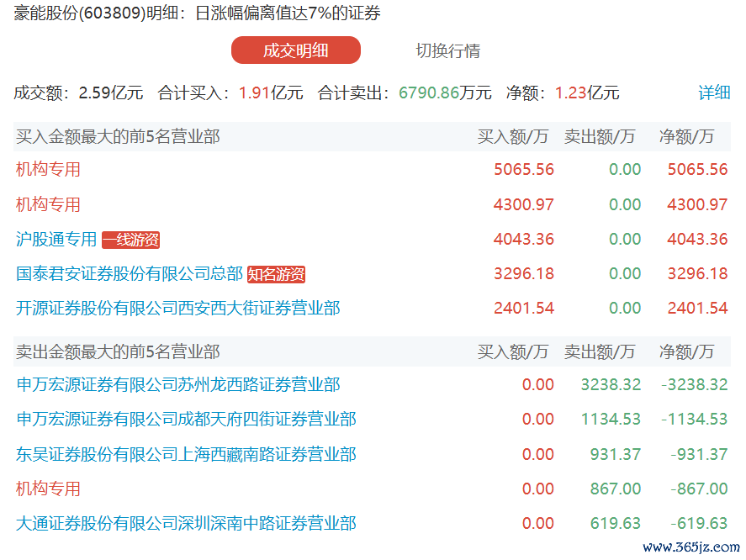Image resolution: width=746 pixels, height=560 pixels.
Task: Click net amount value -3238.32
Action: click(695, 384)
